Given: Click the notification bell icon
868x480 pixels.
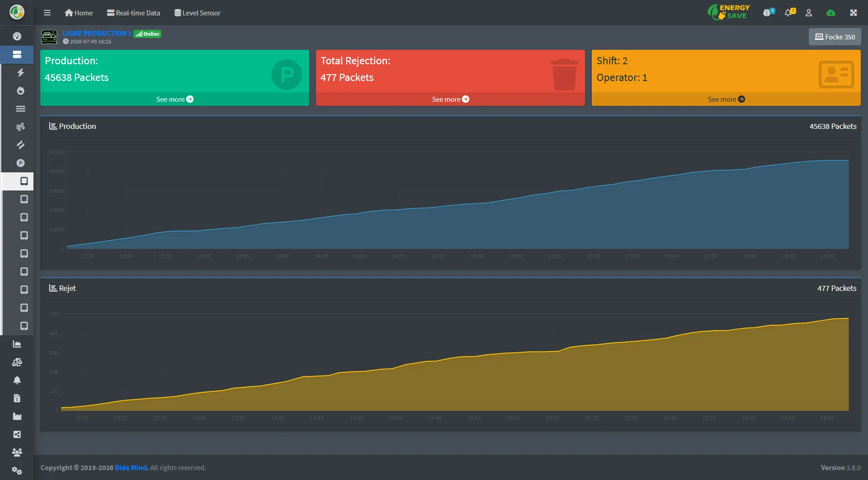Looking at the screenshot, I should [789, 13].
